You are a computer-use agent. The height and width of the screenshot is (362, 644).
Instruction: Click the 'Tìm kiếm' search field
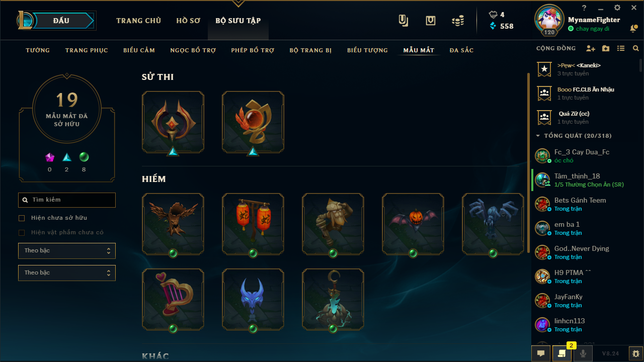[x=67, y=200]
